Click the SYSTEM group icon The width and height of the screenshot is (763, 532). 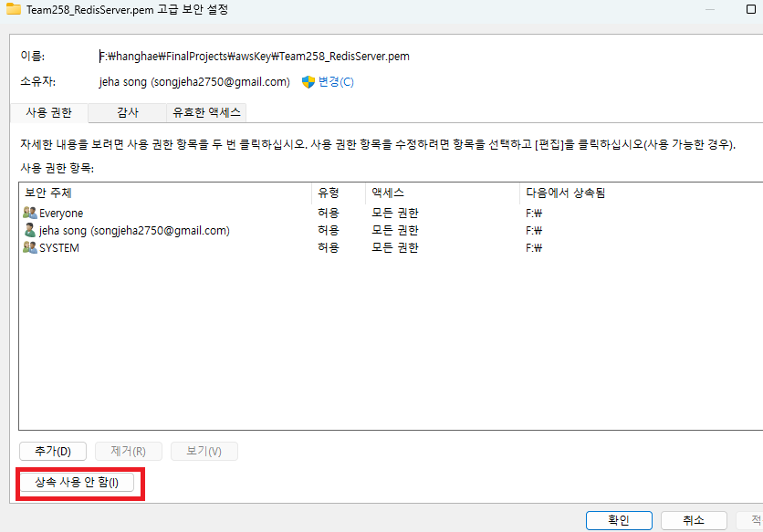30,247
